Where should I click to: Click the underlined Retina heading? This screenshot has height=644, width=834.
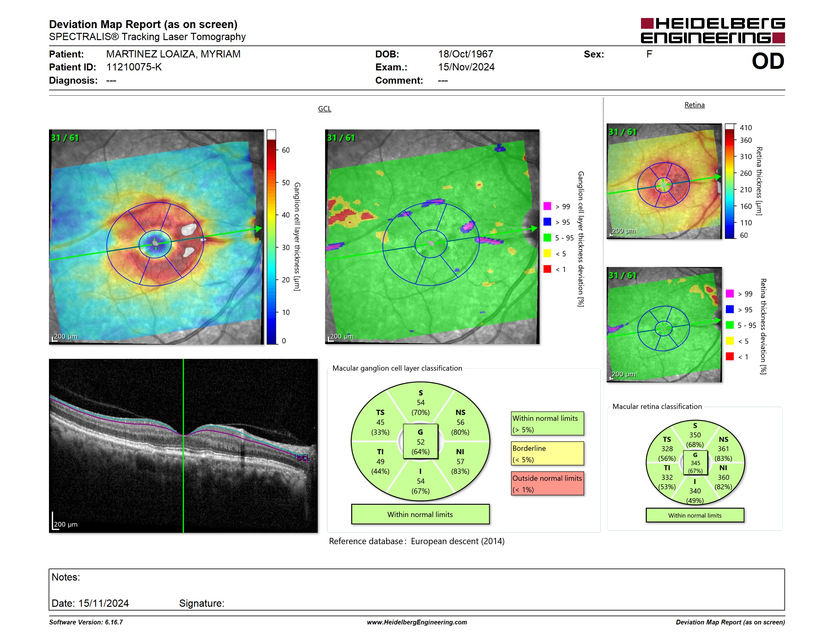(x=694, y=105)
